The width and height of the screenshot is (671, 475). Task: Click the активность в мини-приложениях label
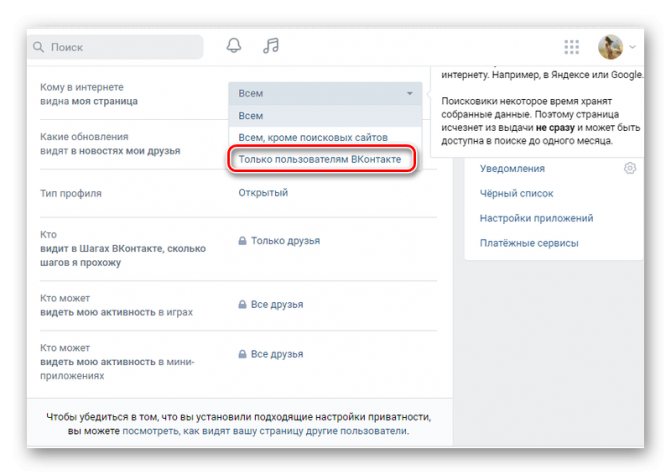117,362
